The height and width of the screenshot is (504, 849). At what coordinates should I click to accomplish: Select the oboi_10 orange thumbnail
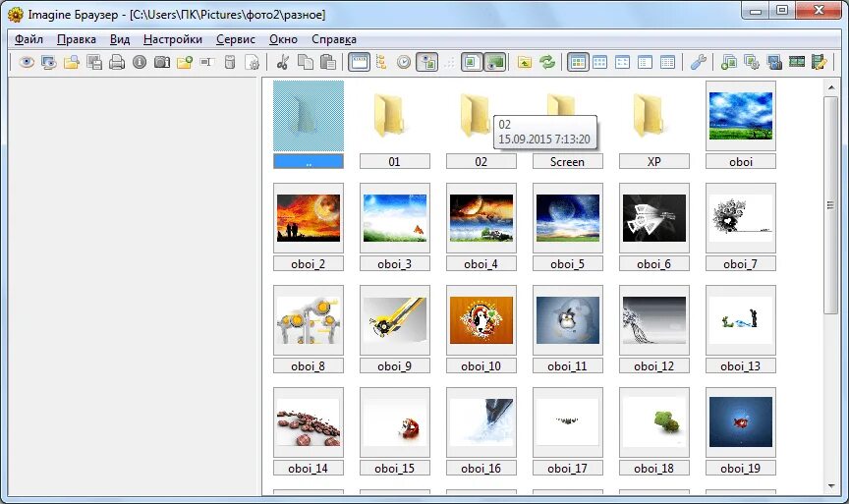[x=481, y=320]
